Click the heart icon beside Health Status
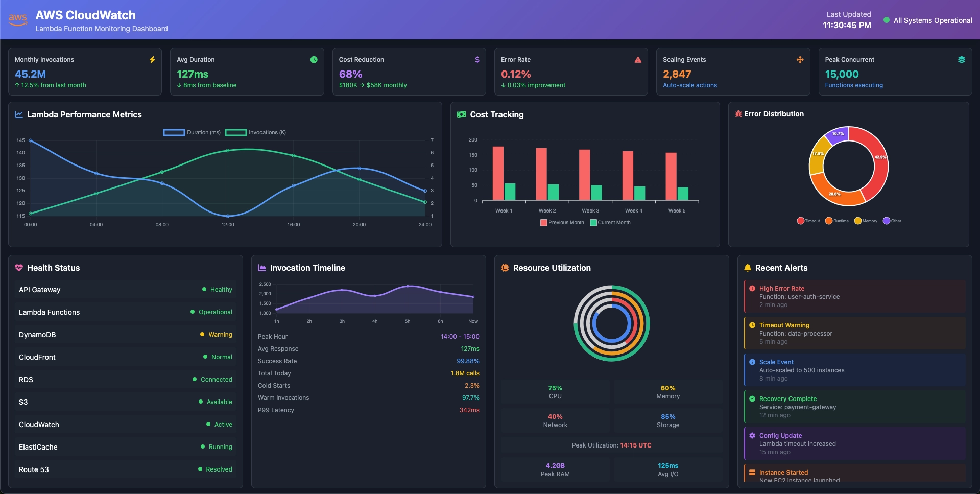Viewport: 980px width, 494px height. [19, 267]
